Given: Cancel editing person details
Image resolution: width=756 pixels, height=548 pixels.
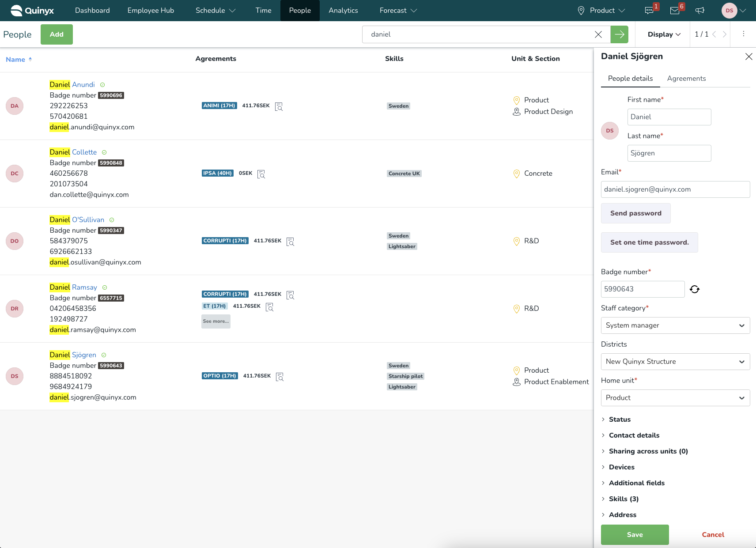Looking at the screenshot, I should coord(713,535).
